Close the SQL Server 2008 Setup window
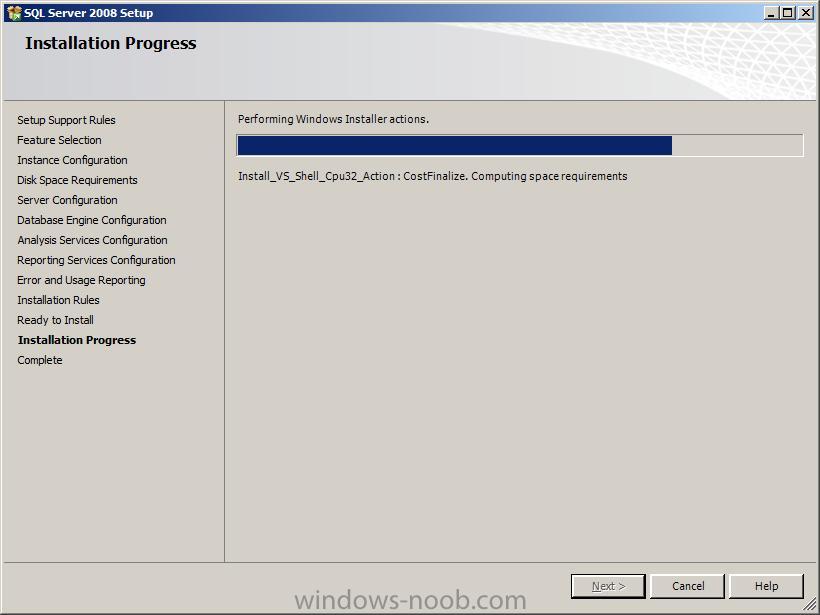Viewport: 820px width, 615px height. pyautogui.click(x=806, y=13)
